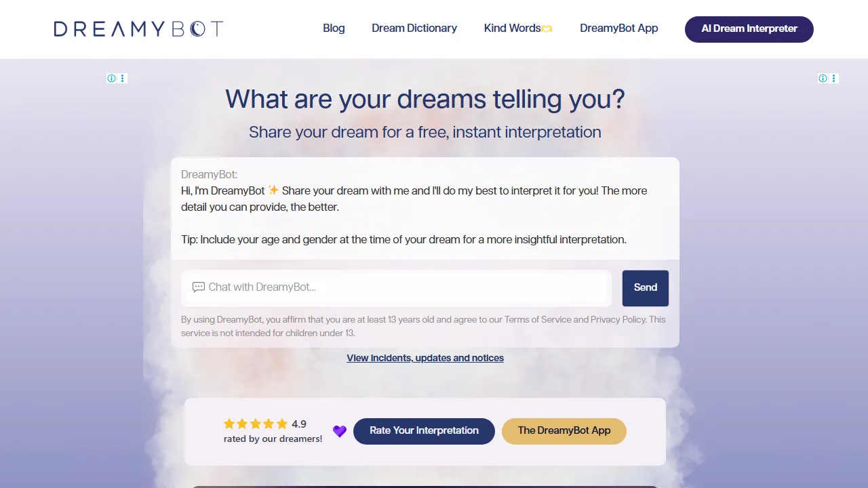Open the three-dot ad menu top-right
Screen dimensions: 868x488
834,78
